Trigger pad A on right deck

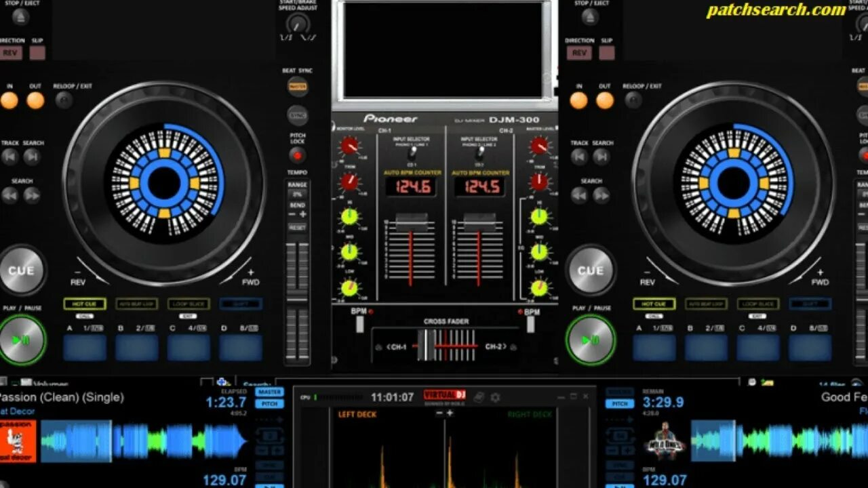tap(654, 348)
